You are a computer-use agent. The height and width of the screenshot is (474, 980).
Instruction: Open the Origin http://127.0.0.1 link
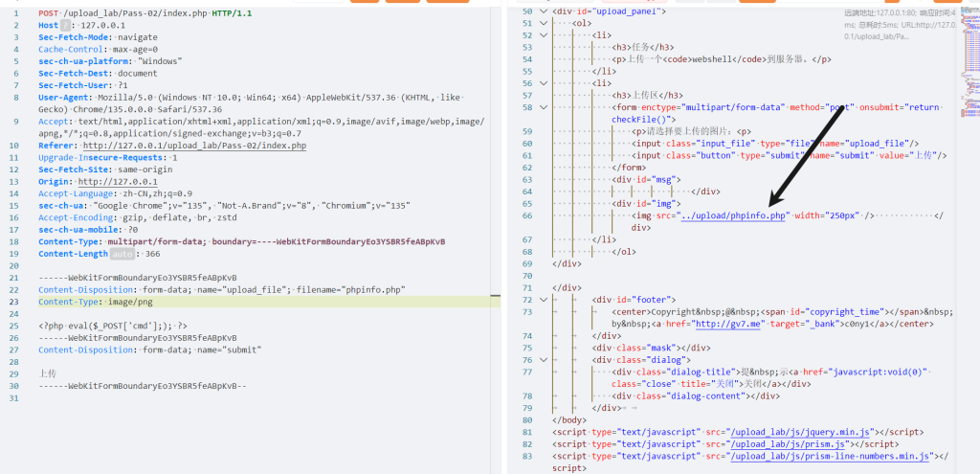click(x=118, y=182)
